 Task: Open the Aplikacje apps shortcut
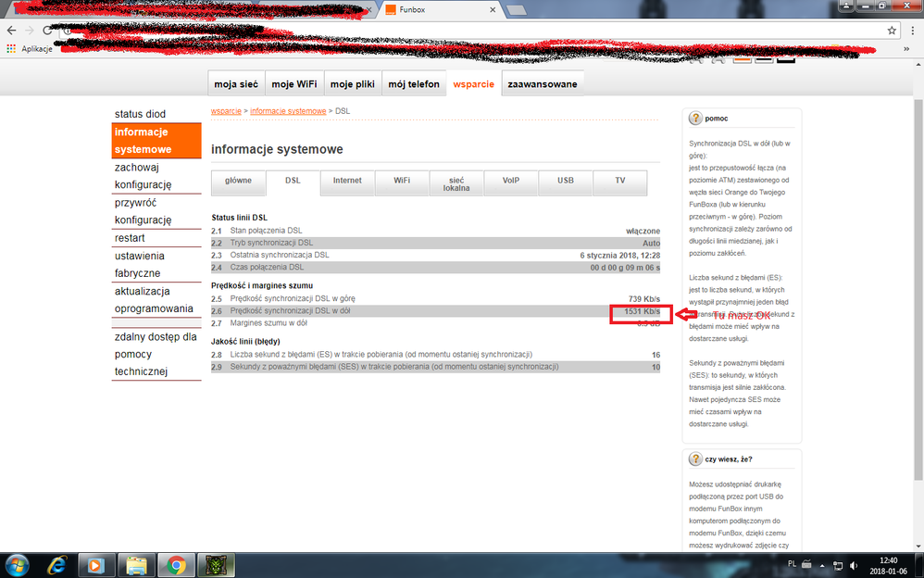pyautogui.click(x=32, y=48)
